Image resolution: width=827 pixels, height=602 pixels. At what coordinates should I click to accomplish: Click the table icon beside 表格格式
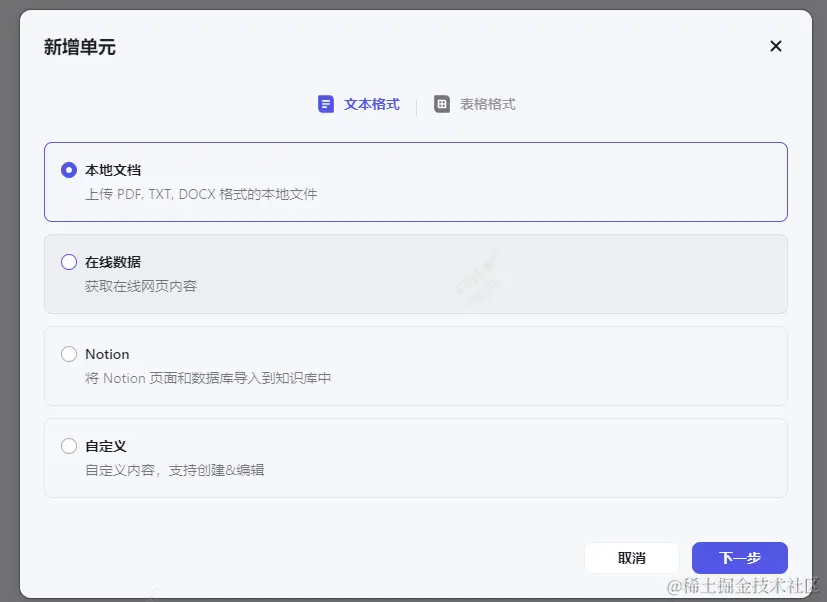(442, 103)
